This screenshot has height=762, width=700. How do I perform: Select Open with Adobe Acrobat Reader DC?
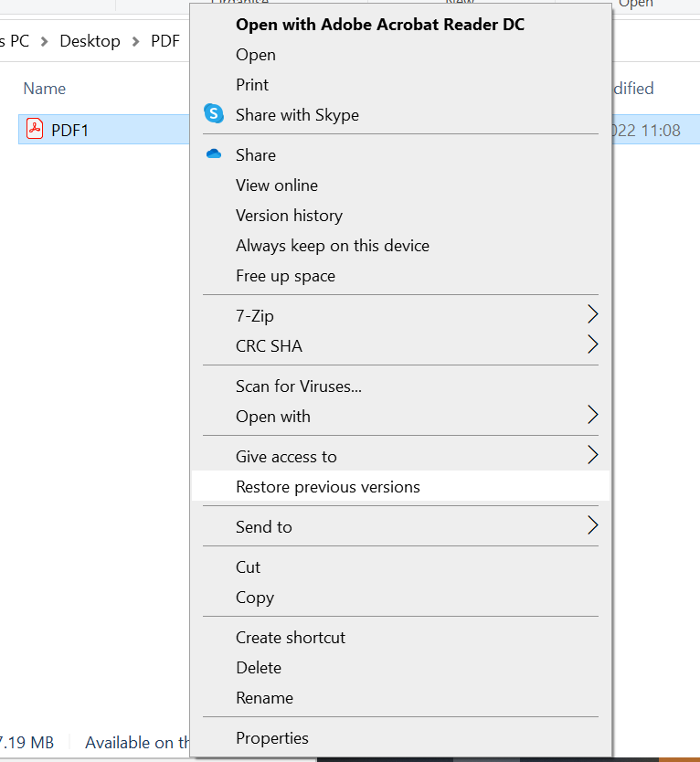[379, 24]
